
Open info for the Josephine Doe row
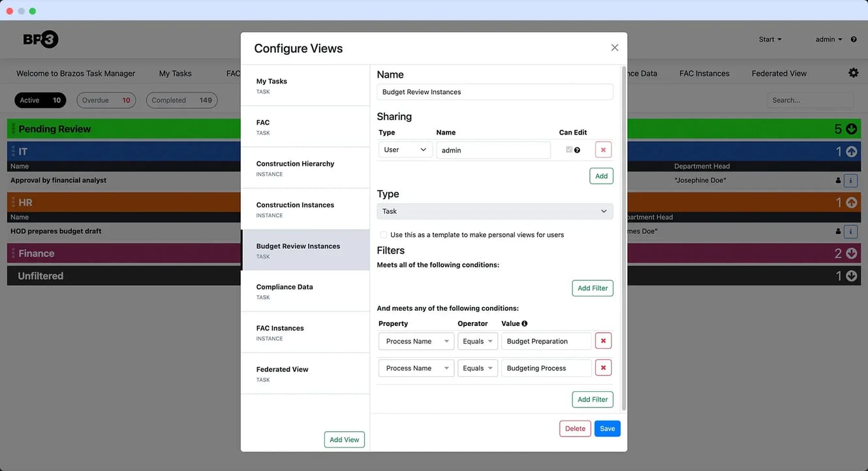pyautogui.click(x=850, y=180)
